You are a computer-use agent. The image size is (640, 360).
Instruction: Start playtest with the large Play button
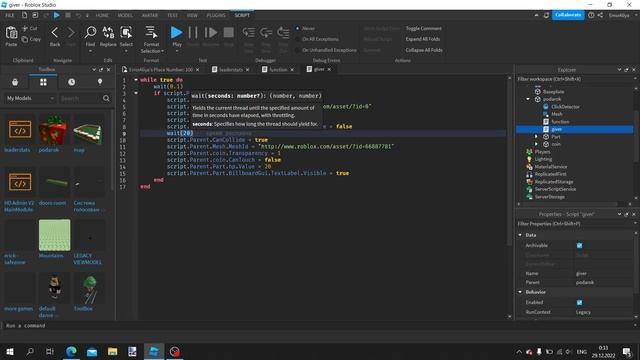tap(177, 33)
